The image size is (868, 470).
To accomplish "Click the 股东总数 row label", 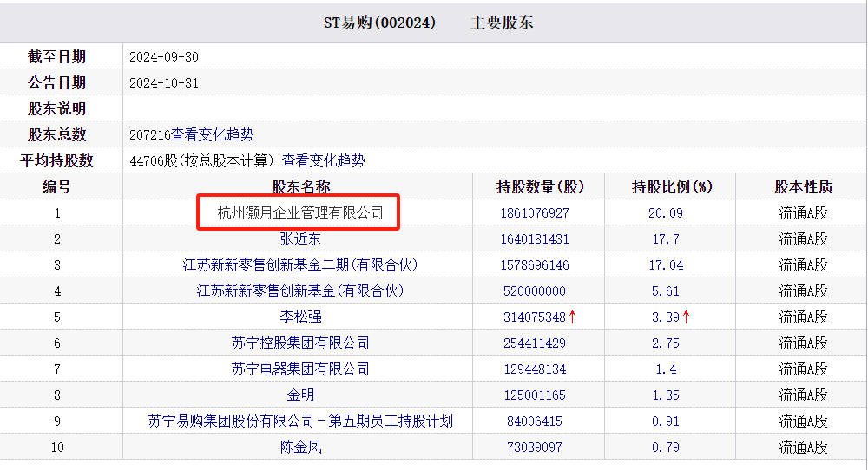I will point(56,134).
